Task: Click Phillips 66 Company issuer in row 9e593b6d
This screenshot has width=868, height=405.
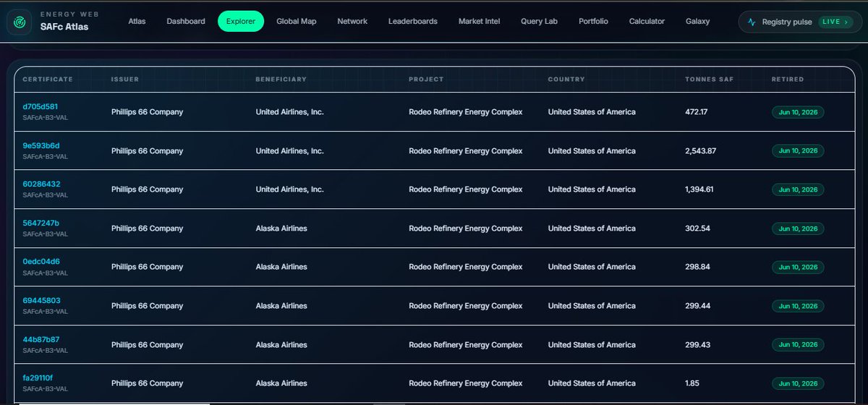Action: tap(147, 151)
